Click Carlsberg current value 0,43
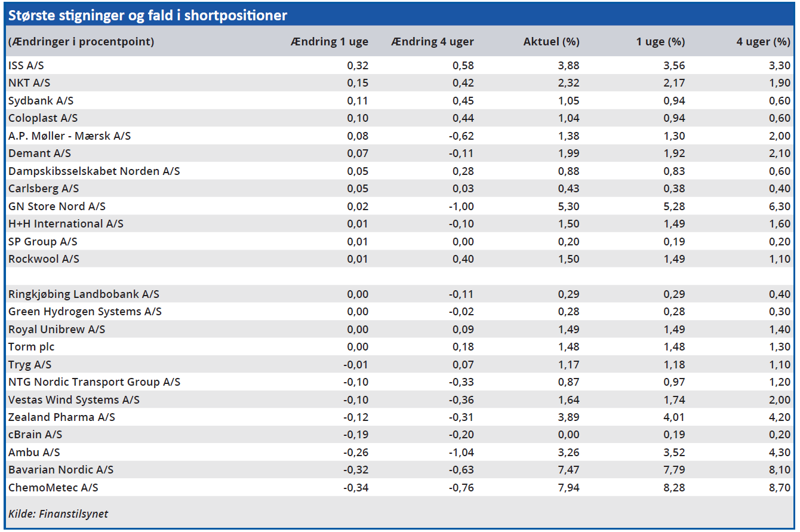 (x=568, y=189)
